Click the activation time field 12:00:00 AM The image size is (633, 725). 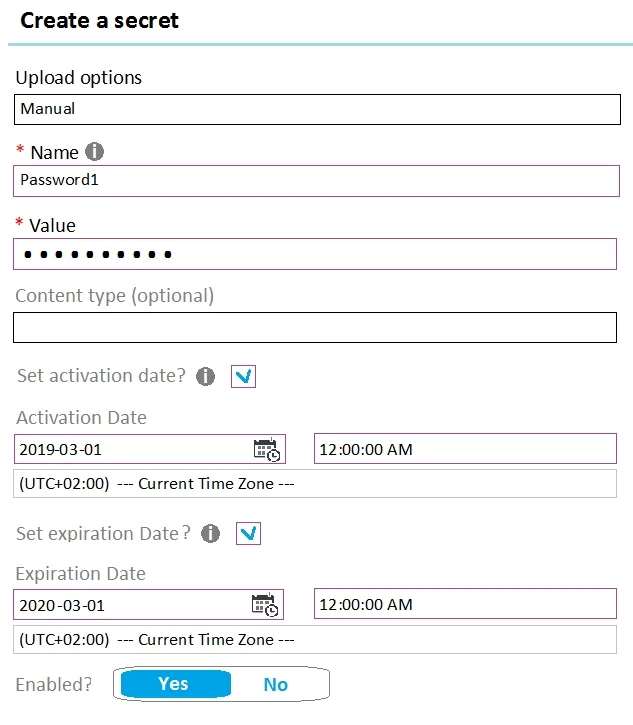[x=465, y=449]
